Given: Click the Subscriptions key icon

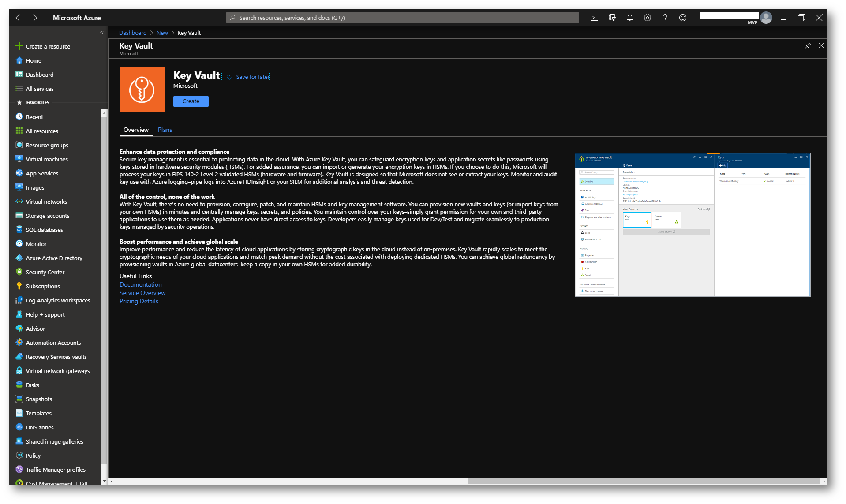Looking at the screenshot, I should click(x=19, y=286).
